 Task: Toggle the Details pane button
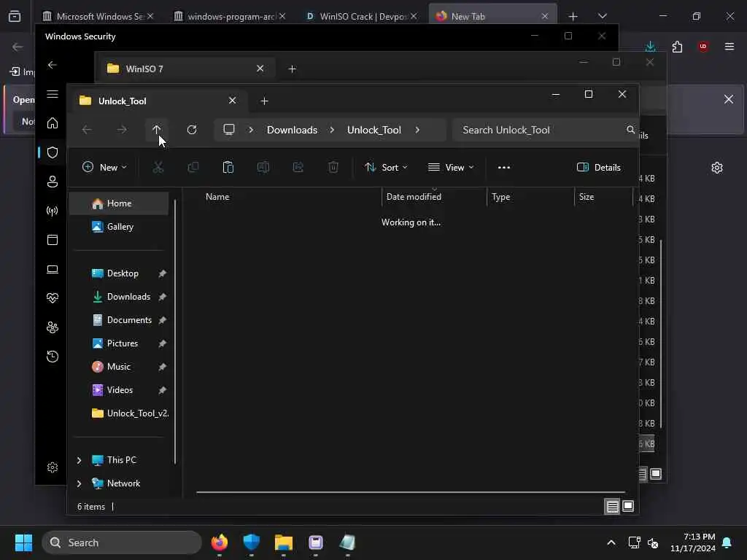pyautogui.click(x=599, y=167)
